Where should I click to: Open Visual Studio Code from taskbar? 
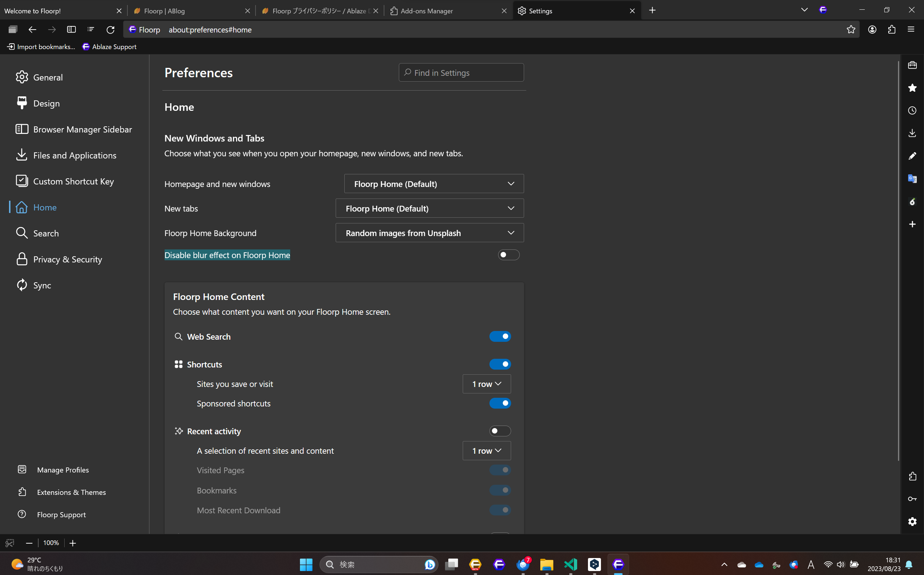coord(571,565)
